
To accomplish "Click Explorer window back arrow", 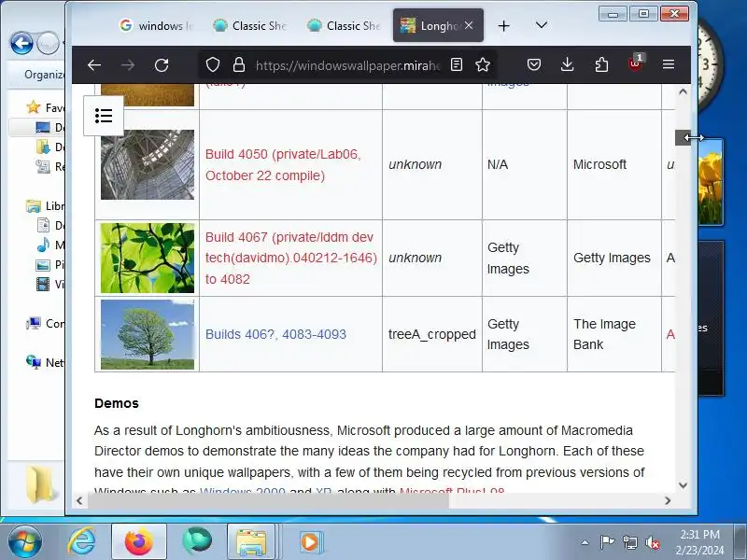I will [x=21, y=43].
